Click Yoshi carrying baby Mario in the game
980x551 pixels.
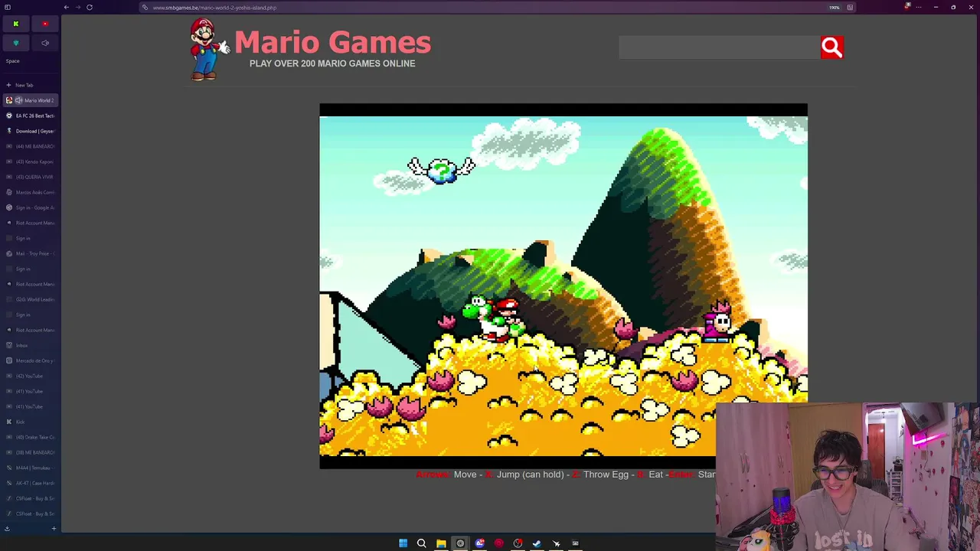(494, 317)
